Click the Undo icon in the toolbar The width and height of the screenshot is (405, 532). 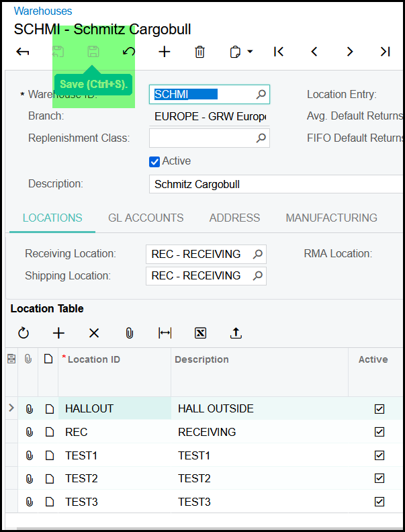(x=128, y=52)
